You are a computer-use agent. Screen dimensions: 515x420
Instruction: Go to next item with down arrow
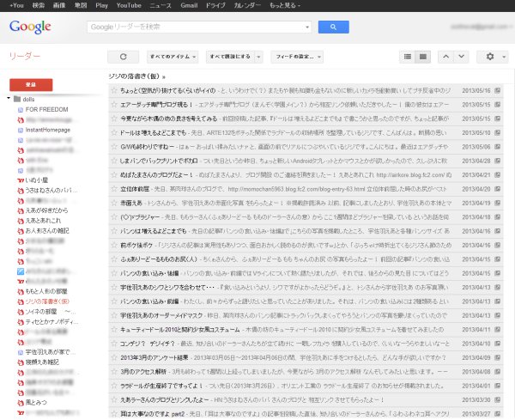pyautogui.click(x=461, y=57)
